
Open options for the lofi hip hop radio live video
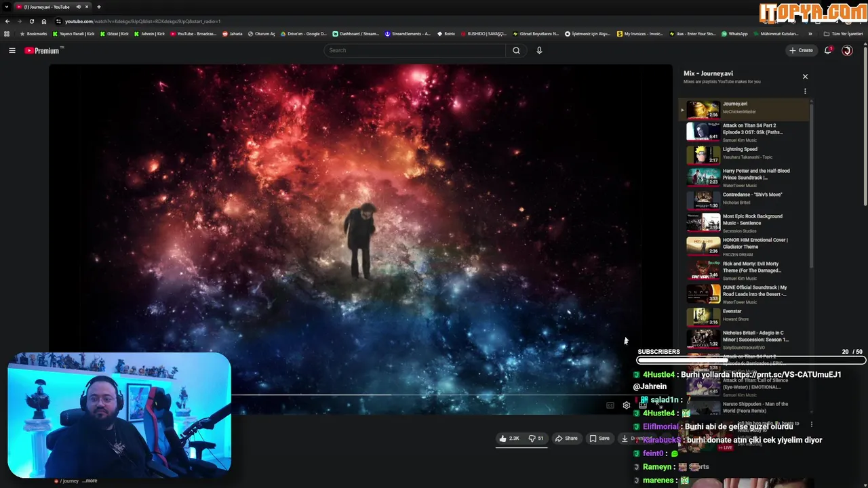[x=812, y=425]
